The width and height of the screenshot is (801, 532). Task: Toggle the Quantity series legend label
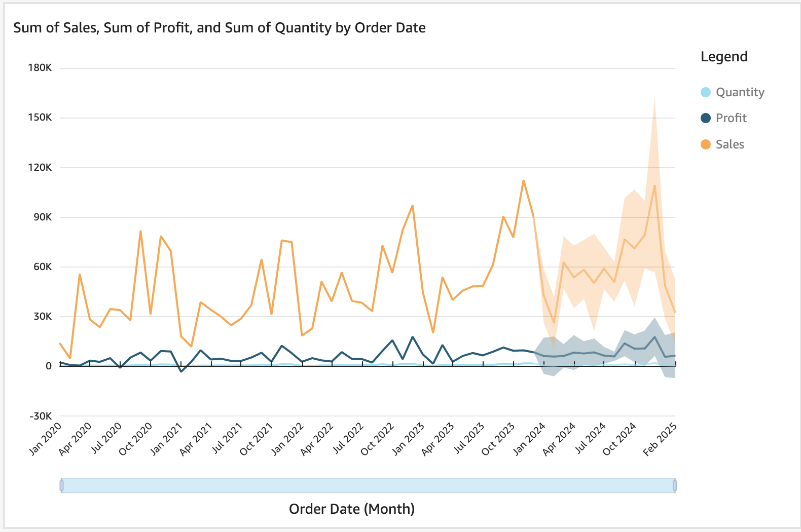click(x=740, y=92)
